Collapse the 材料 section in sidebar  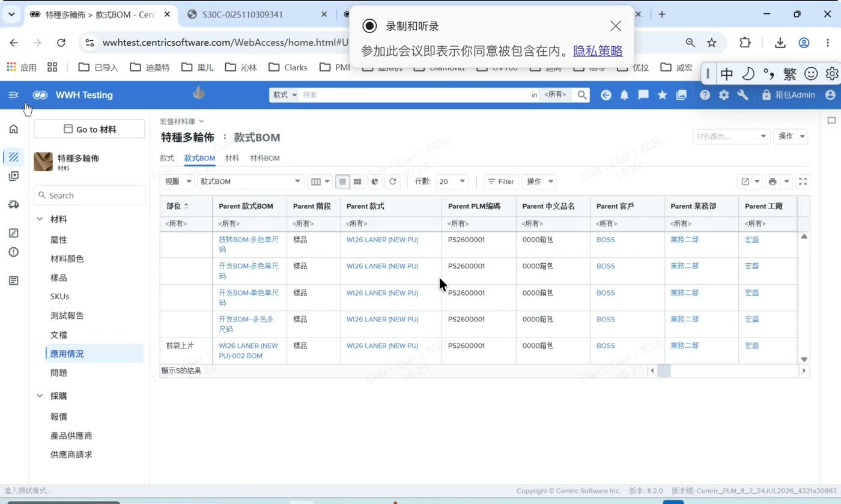click(40, 219)
